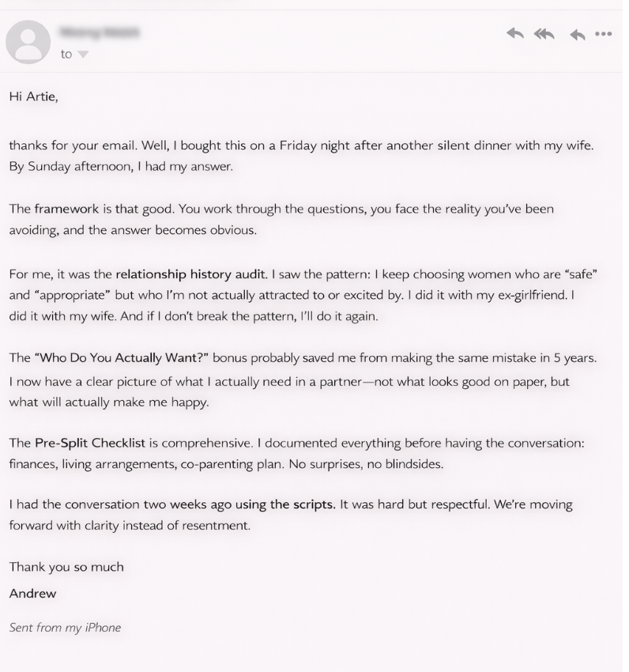
Task: Click the double-arrow Reply All icon
Action: coord(544,33)
